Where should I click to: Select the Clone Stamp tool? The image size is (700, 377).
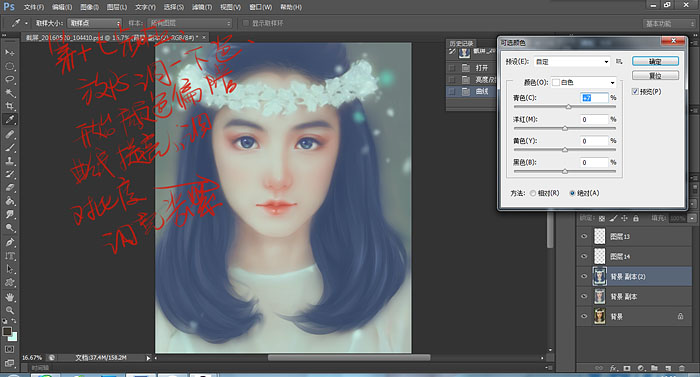tap(10, 160)
